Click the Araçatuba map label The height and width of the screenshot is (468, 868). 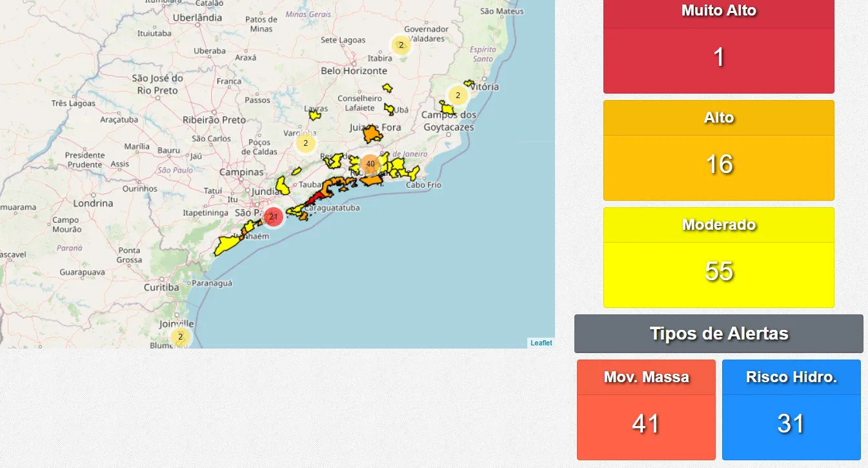[x=119, y=119]
